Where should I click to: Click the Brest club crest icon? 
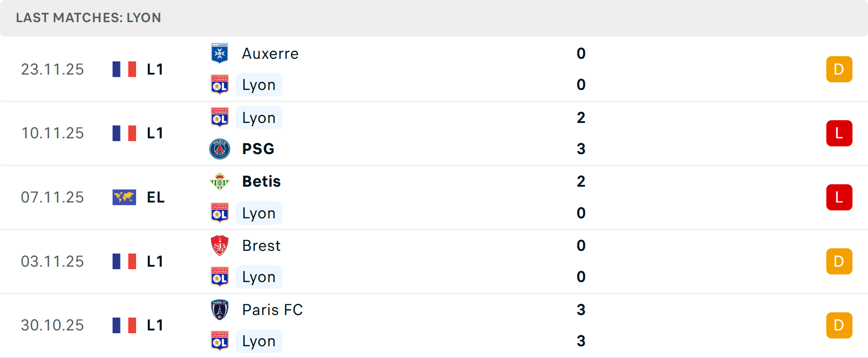220,245
